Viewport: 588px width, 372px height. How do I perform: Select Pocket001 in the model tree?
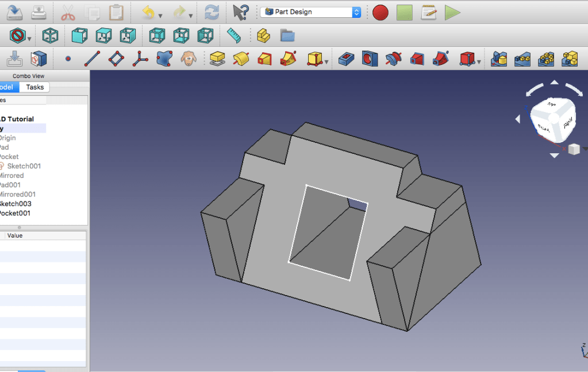click(15, 213)
